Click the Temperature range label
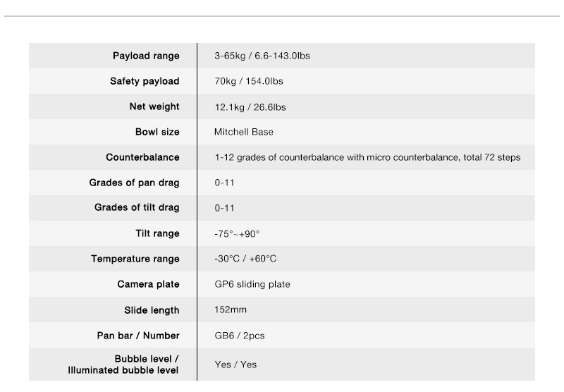 click(135, 259)
